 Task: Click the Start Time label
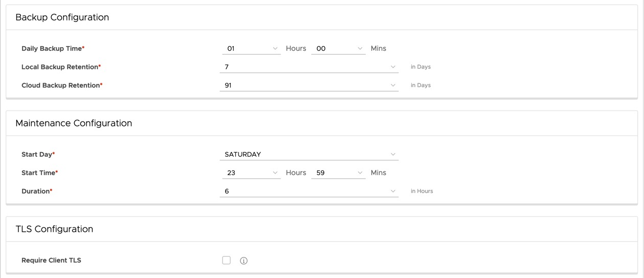coord(38,173)
